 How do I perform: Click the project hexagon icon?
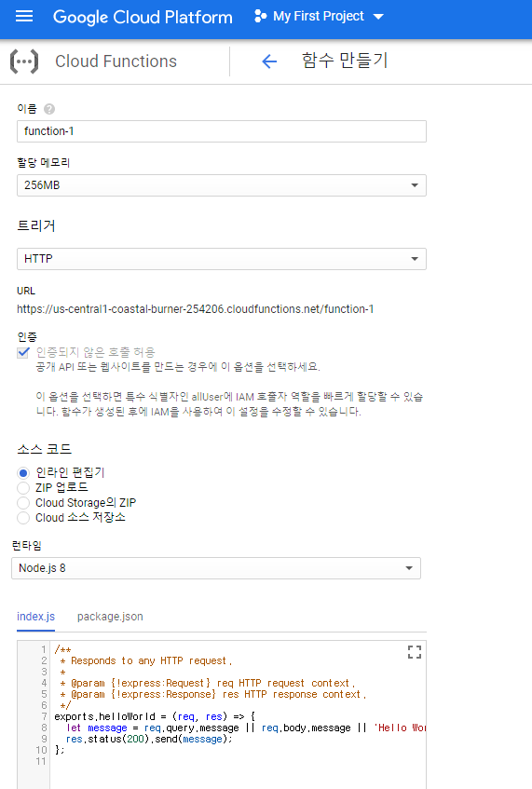click(x=260, y=16)
